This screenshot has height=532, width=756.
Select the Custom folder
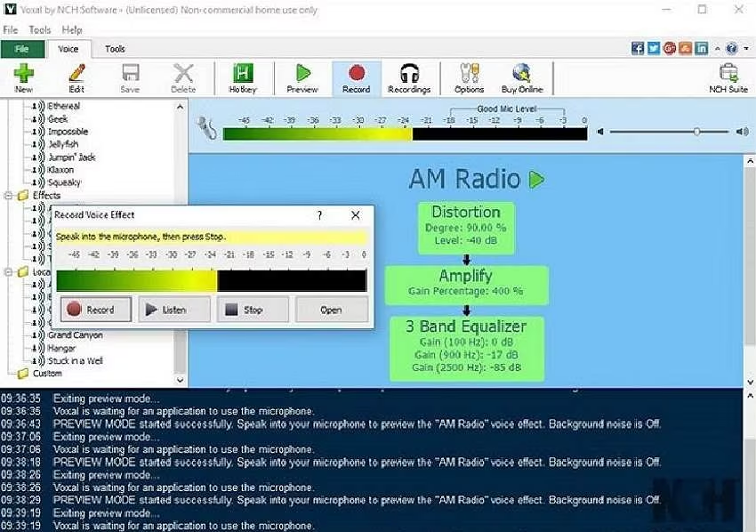pyautogui.click(x=47, y=374)
